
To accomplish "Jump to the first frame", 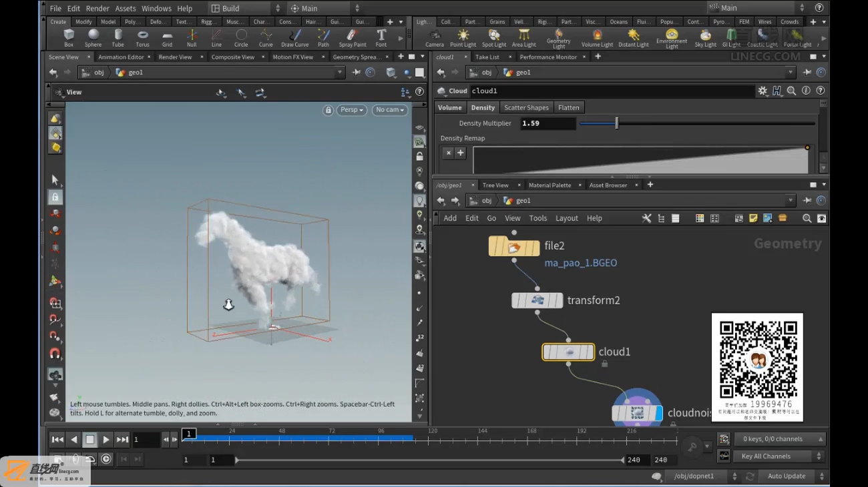I will tap(57, 440).
